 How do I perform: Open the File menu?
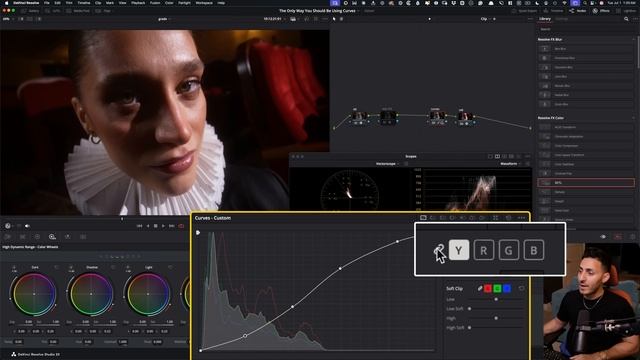[47, 3]
